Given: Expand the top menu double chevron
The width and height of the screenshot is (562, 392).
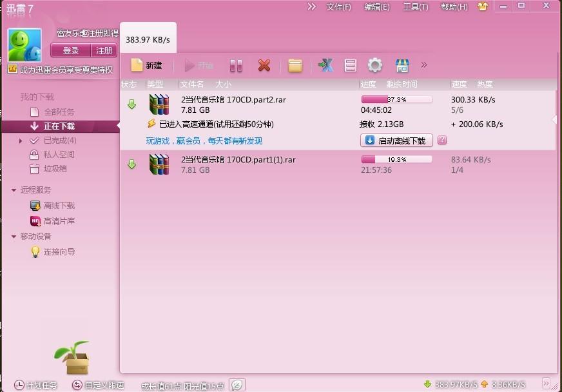Looking at the screenshot, I should pyautogui.click(x=311, y=6).
